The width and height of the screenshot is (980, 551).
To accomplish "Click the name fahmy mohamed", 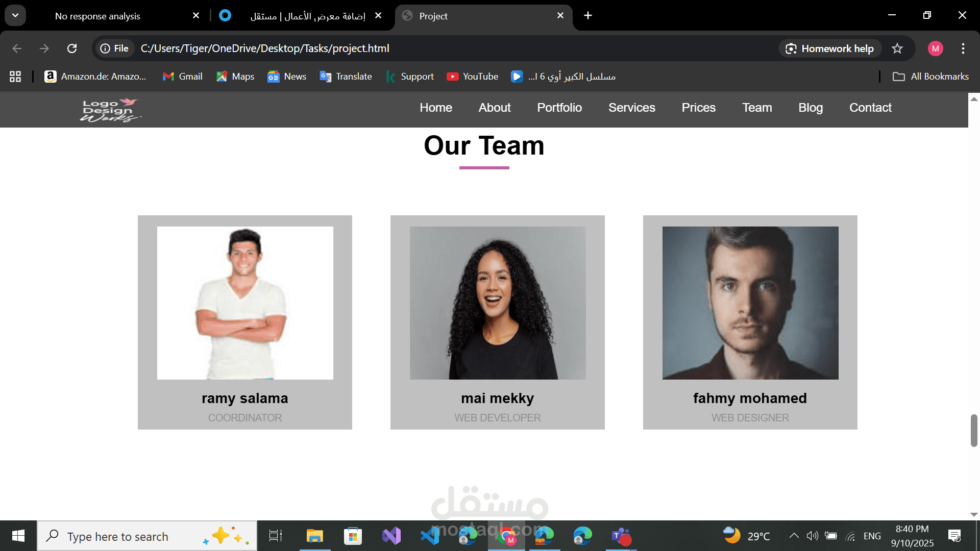I will pyautogui.click(x=750, y=398).
